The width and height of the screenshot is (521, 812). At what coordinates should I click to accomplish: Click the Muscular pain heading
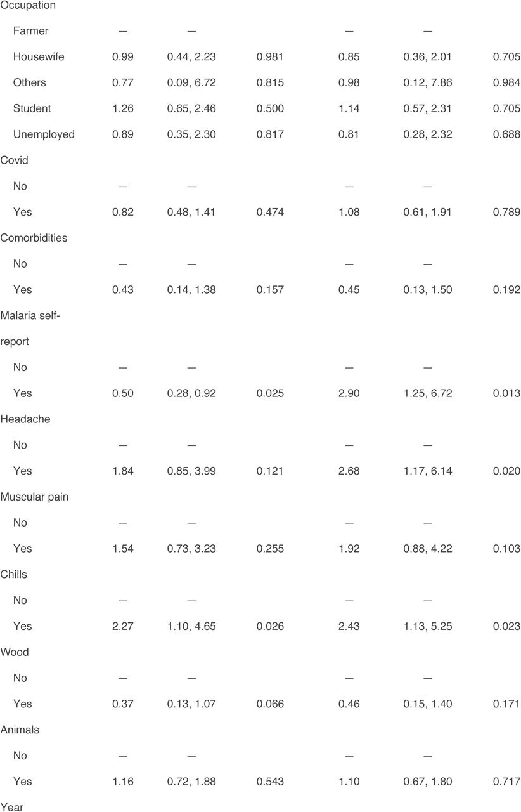(34, 497)
